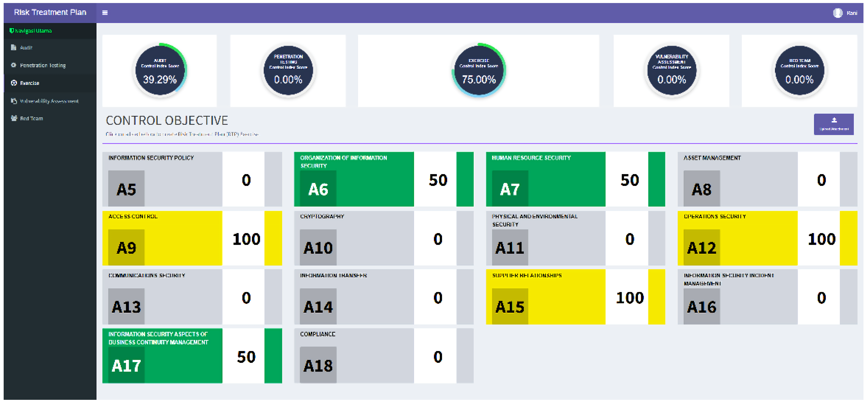Click the upload arrow icon

click(834, 120)
